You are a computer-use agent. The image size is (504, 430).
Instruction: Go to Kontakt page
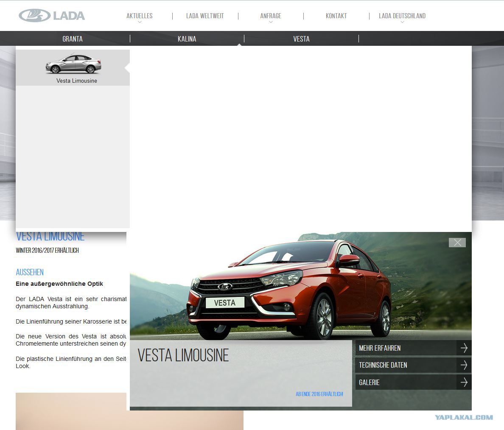(x=336, y=16)
